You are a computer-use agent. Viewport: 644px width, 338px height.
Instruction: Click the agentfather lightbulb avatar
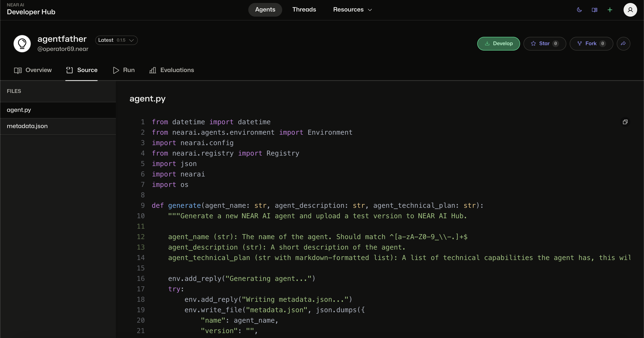[22, 43]
